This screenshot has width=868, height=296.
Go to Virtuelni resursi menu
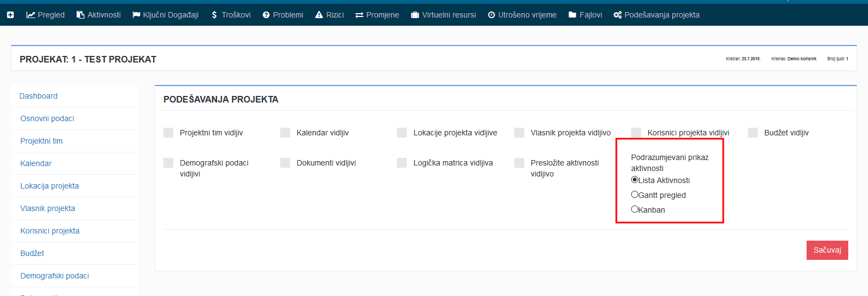[x=443, y=15]
